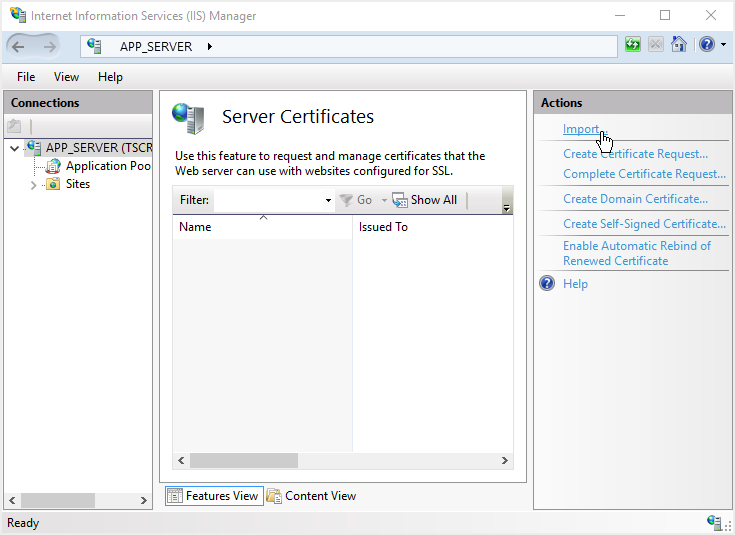Select Application Pools tree item
The width and height of the screenshot is (735, 535).
(108, 166)
